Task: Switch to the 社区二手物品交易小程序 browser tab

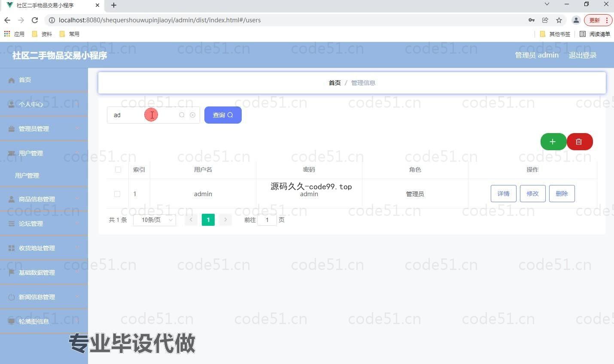Action: tap(52, 5)
